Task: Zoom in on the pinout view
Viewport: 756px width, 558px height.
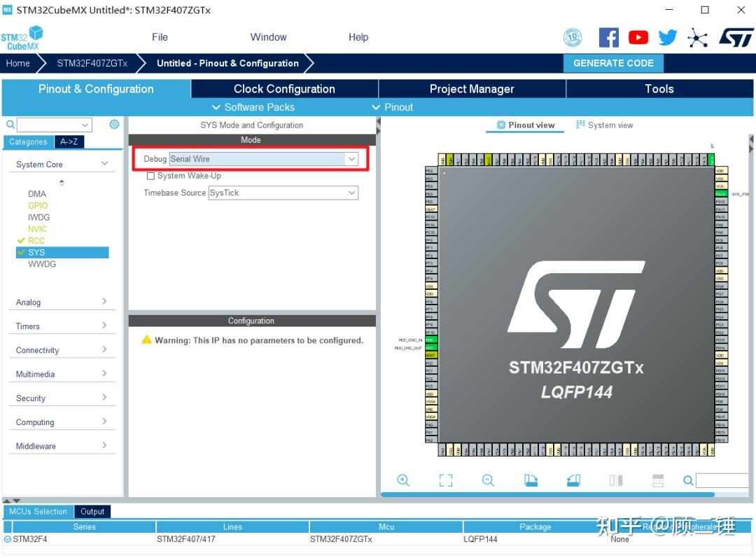Action: [x=403, y=480]
